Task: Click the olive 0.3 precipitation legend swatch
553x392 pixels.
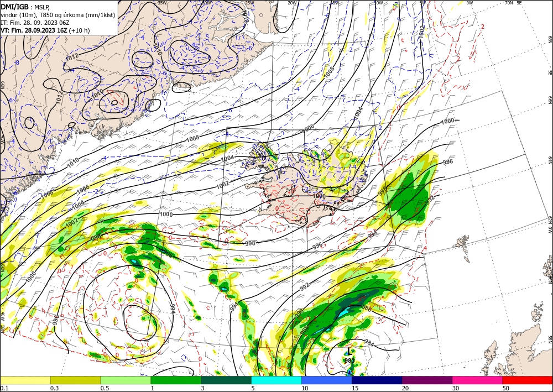Action: point(75,380)
